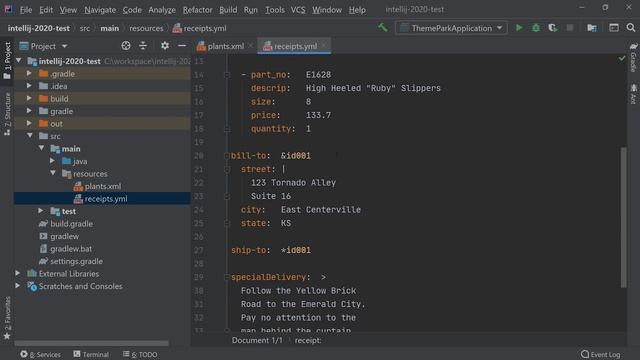Open the Terminal tool window
This screenshot has height=360, width=640.
point(91,354)
